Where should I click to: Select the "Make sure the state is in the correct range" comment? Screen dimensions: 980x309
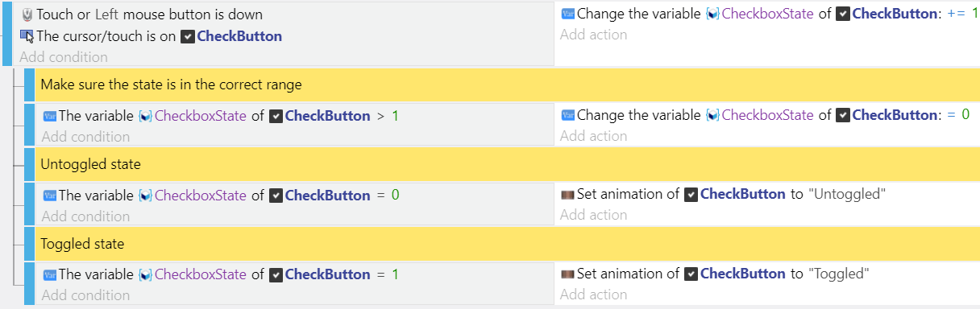coord(507,84)
